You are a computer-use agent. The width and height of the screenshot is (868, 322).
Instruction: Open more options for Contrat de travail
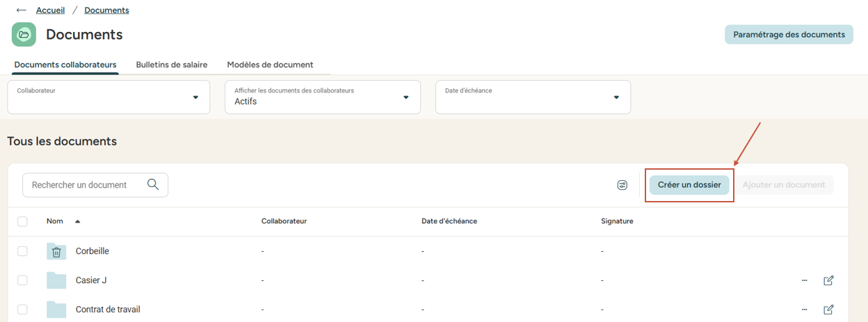805,309
